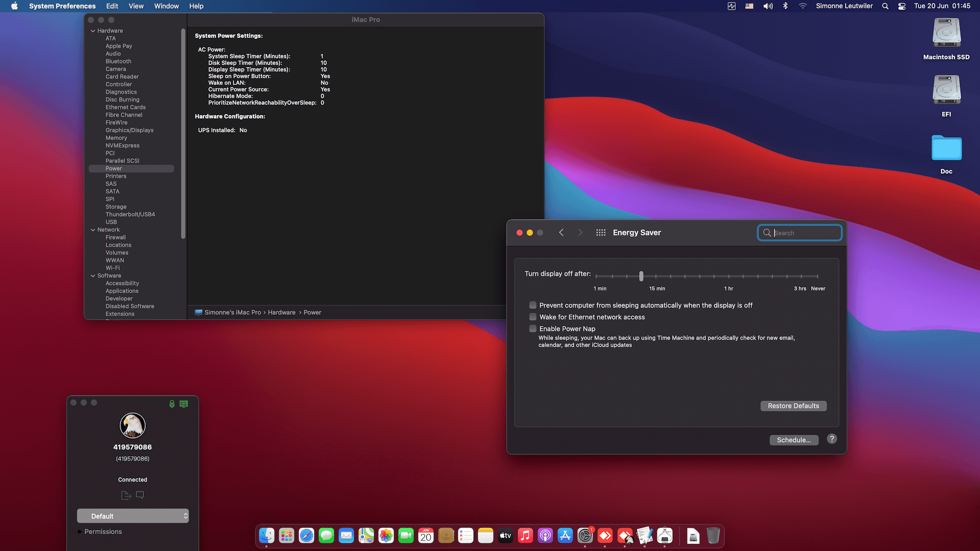Go back in the Energy Saver window
The height and width of the screenshot is (551, 980).
point(561,233)
